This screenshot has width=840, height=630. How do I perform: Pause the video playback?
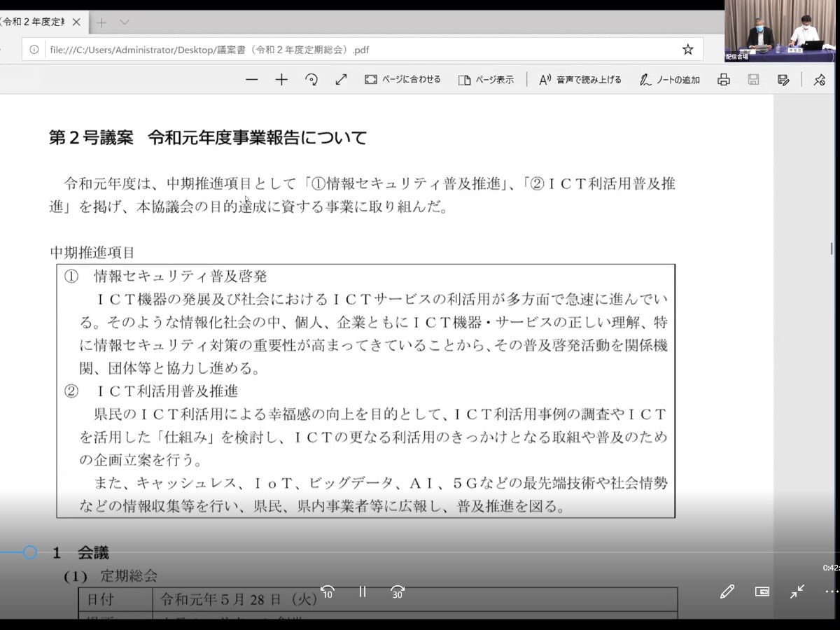pos(363,592)
